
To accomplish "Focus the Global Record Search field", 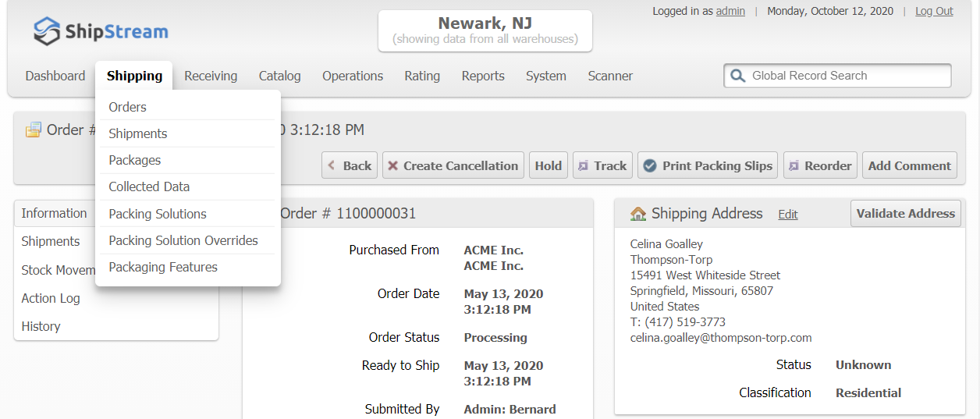I will point(847,76).
